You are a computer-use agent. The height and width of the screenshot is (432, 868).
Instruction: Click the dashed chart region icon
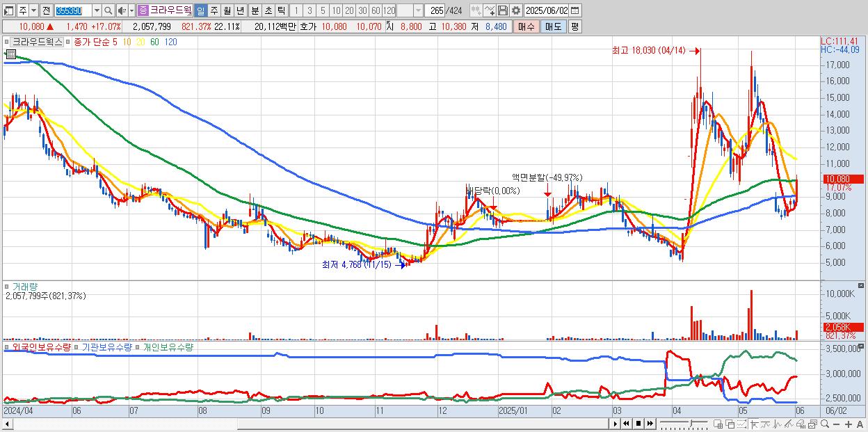(x=741, y=424)
